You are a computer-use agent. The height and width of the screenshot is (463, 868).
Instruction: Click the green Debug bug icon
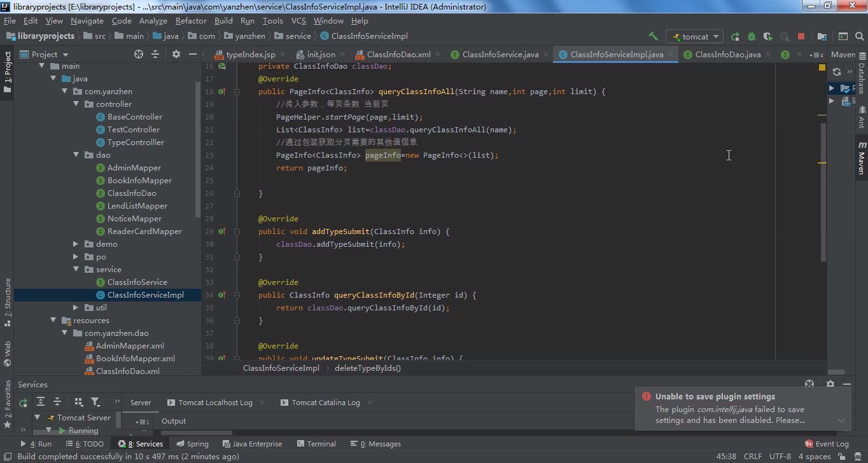click(752, 36)
